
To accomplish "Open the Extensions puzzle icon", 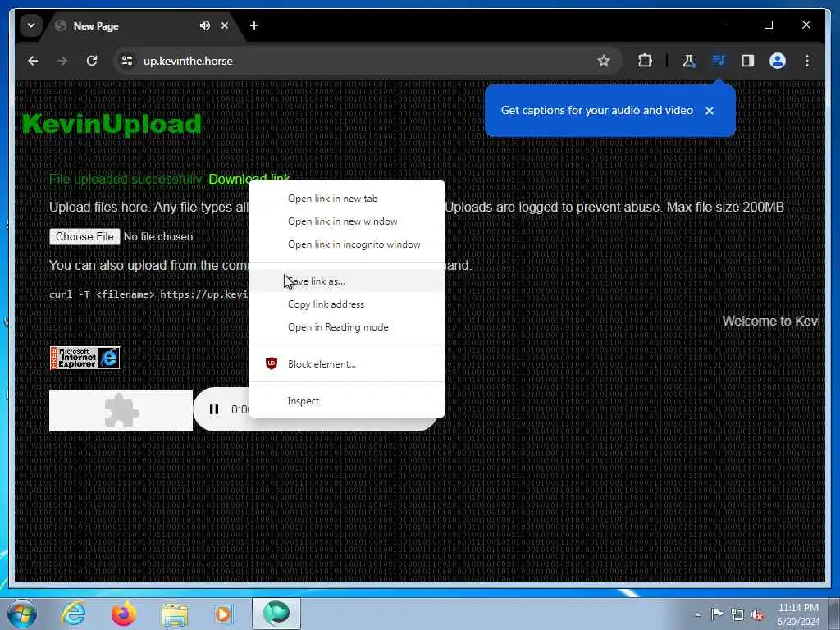I will click(645, 61).
